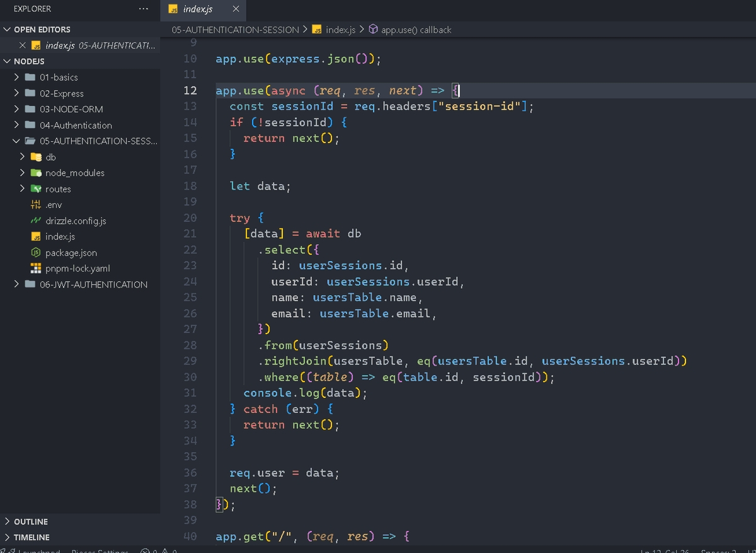
Task: Expand the OUTLINE panel
Action: coord(8,521)
